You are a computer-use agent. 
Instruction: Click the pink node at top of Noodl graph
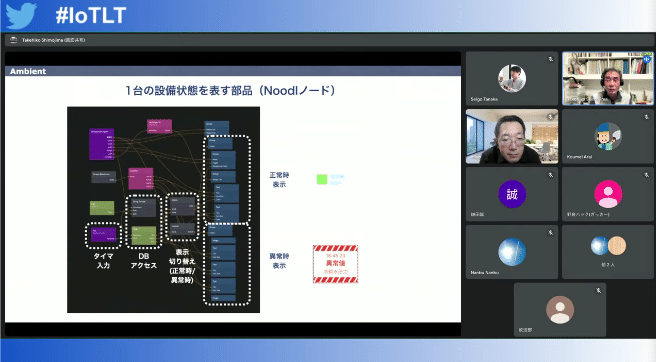(x=159, y=126)
